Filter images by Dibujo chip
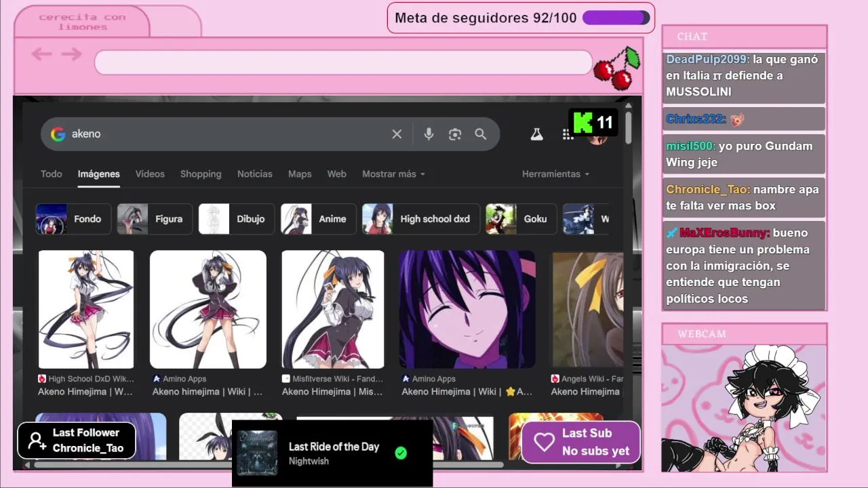 [x=236, y=219]
